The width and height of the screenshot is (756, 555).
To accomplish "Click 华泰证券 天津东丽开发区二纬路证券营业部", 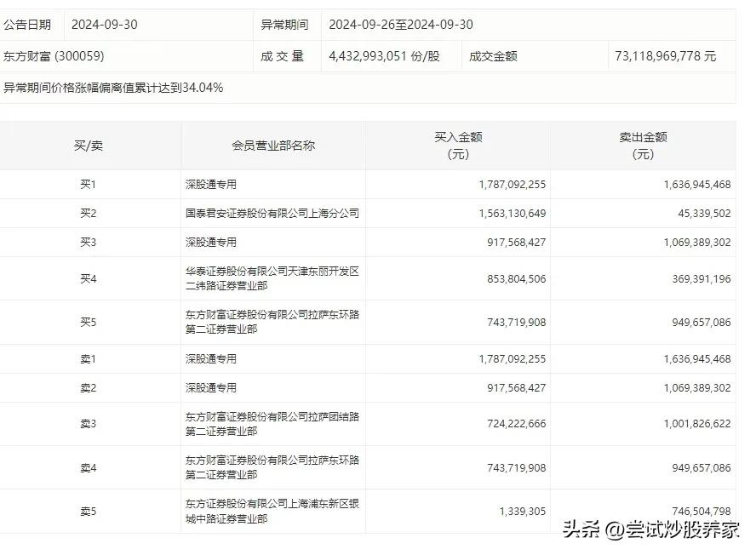I will tap(272, 278).
